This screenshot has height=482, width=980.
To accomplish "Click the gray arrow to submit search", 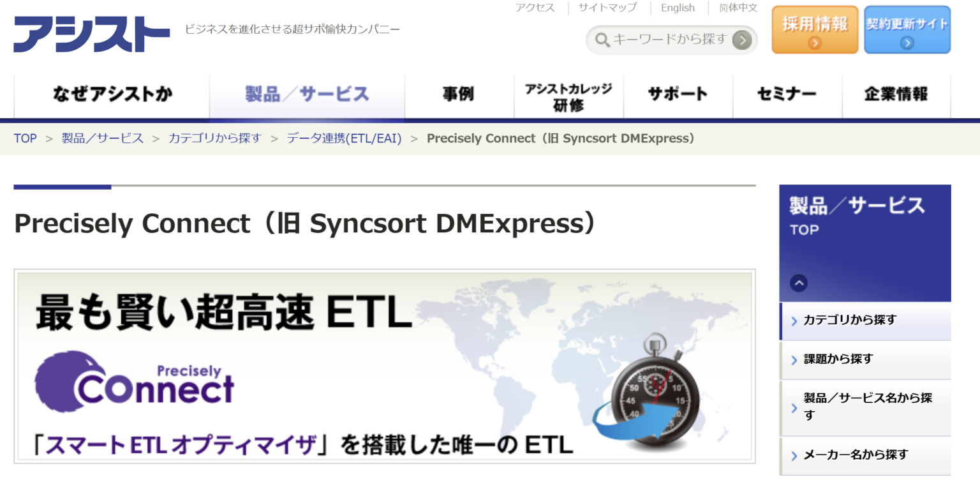I will (742, 39).
